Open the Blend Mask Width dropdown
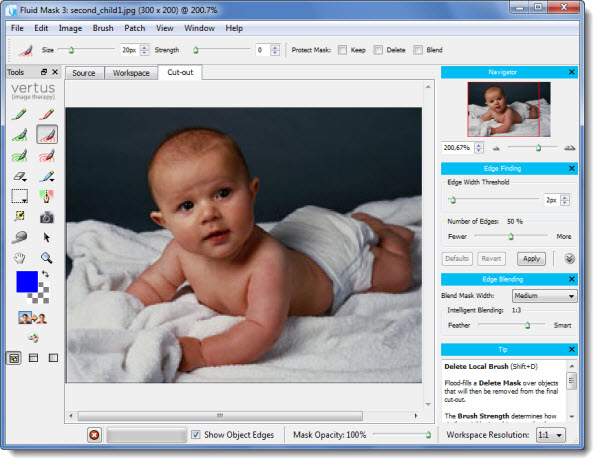 (x=544, y=296)
